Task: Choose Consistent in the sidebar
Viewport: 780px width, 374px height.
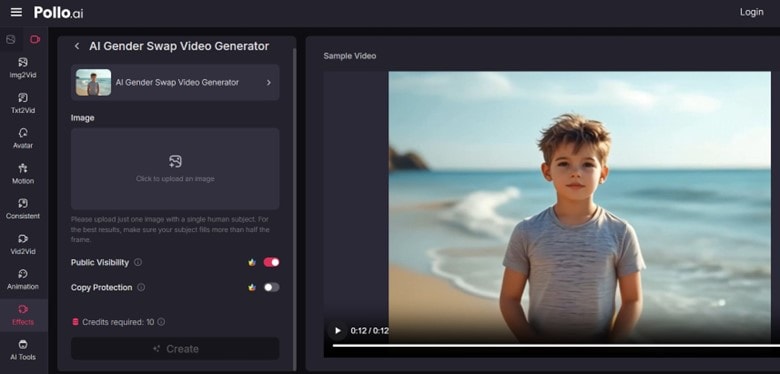Action: click(x=23, y=209)
